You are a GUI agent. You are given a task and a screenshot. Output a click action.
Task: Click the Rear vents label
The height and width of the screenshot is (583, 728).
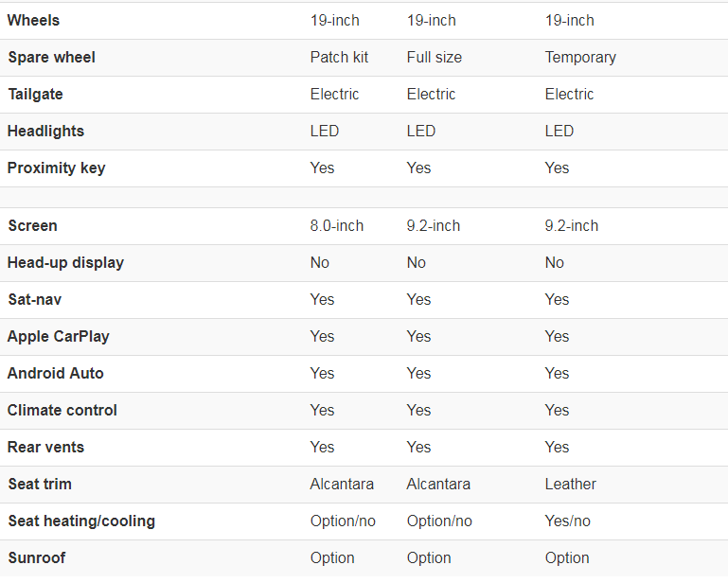tap(45, 447)
